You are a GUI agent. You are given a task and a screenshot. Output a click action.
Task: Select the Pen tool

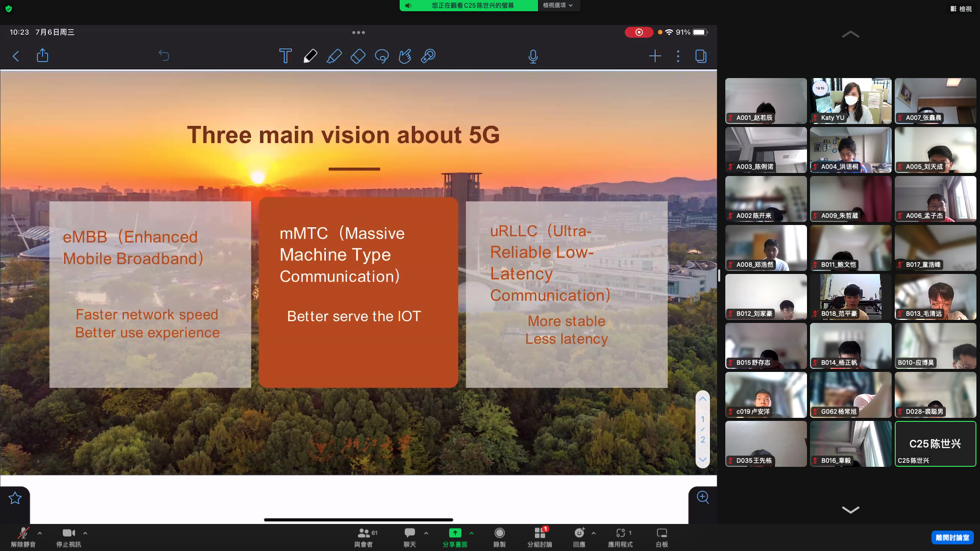pos(310,56)
